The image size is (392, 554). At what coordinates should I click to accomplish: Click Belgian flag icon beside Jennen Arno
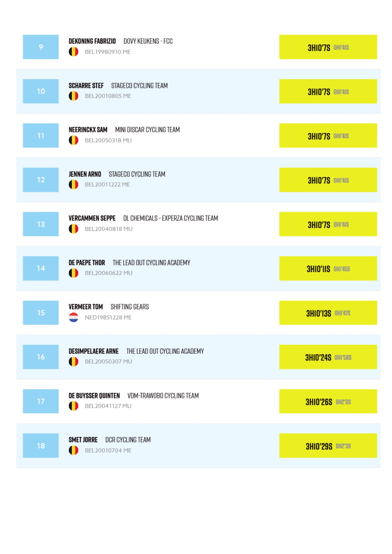[x=74, y=184]
